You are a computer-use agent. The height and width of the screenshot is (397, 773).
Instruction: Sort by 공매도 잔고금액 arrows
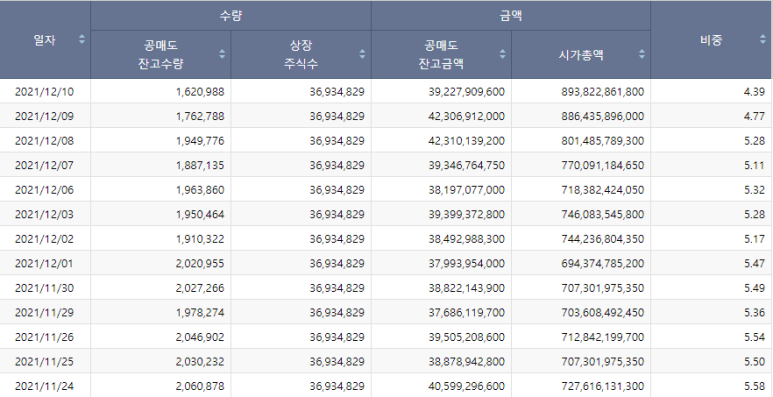(502, 54)
